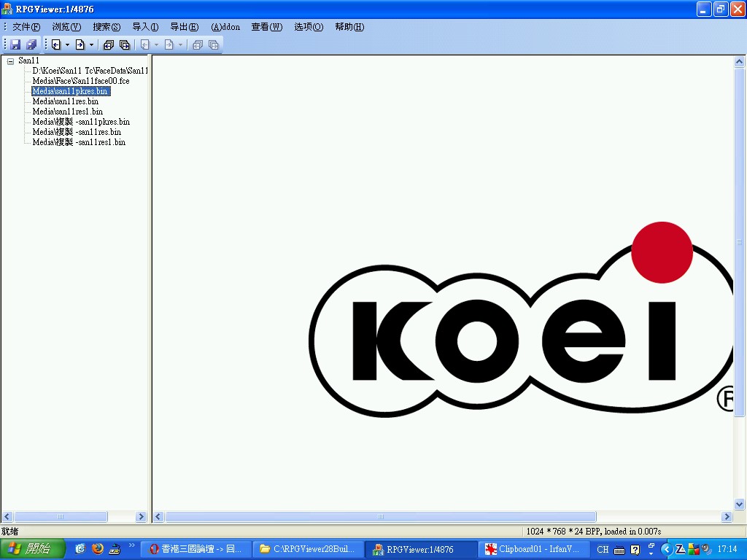Click the tree panel's right scroll arrow
This screenshot has height=560, width=747.
pyautogui.click(x=141, y=517)
